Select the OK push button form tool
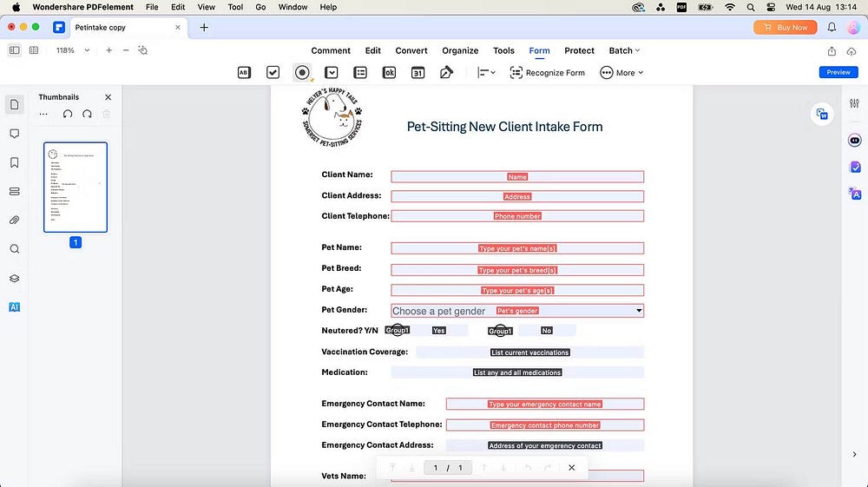868x487 pixels. coord(389,73)
